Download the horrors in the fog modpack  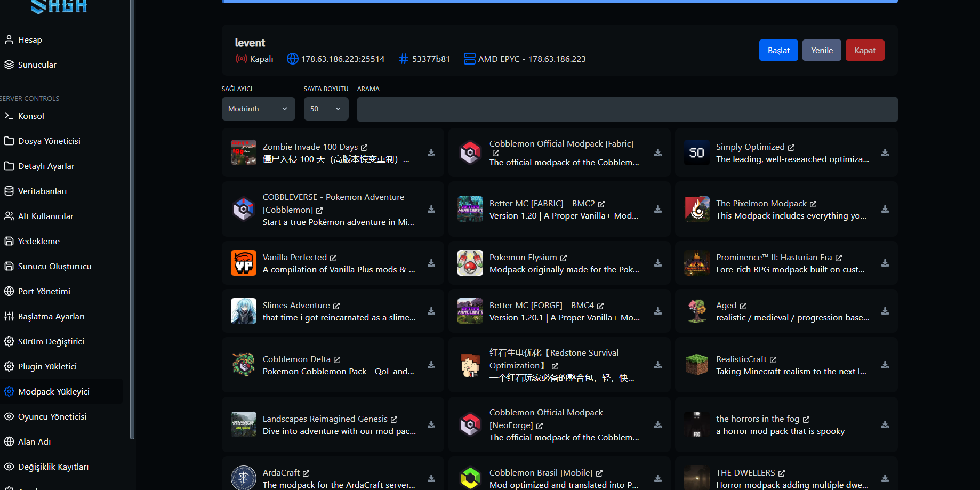[885, 425]
